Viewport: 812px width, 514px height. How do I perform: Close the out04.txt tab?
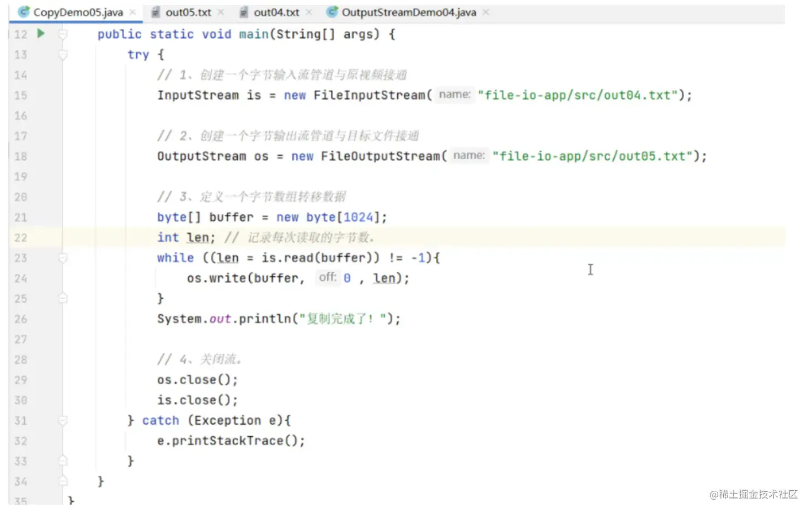[309, 12]
